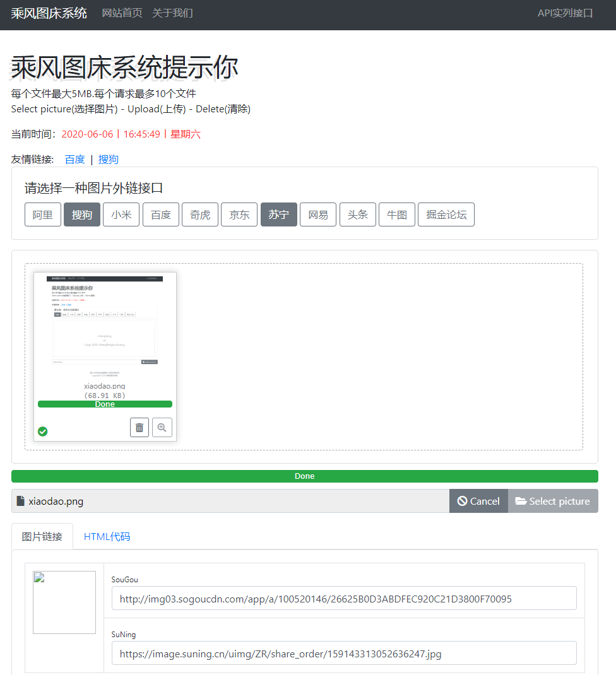Select the 阿里 image link interface
This screenshot has height=675, width=616.
pyautogui.click(x=42, y=214)
